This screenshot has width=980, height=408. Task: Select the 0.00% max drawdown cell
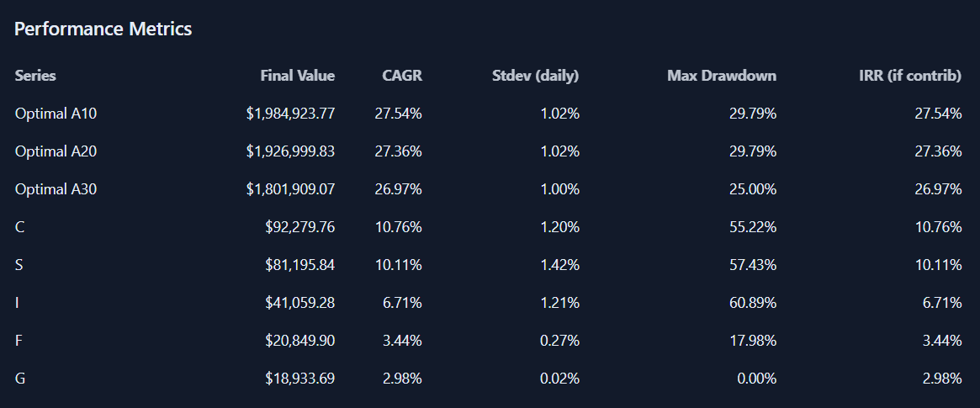click(755, 379)
